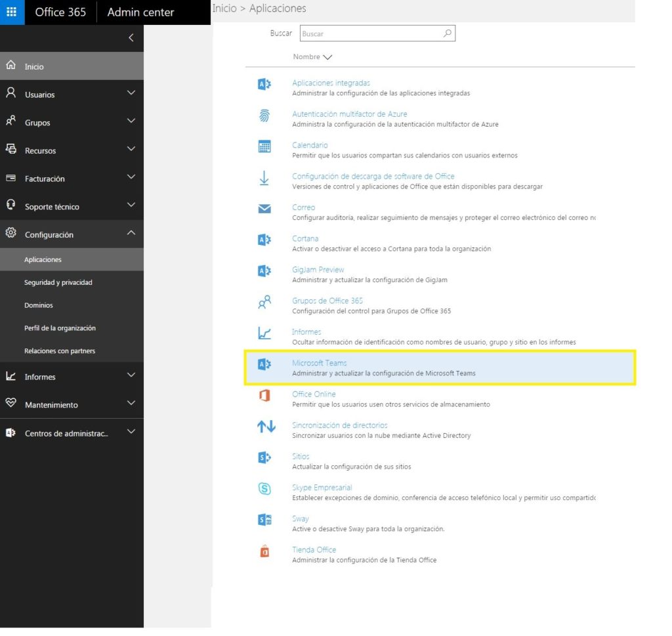The height and width of the screenshot is (636, 672).
Task: Open the Aplicaciones integradas link
Action: tap(331, 83)
